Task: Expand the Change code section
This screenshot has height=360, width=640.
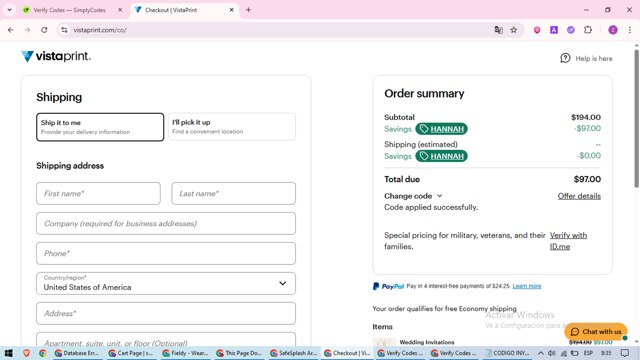Action: (x=413, y=196)
